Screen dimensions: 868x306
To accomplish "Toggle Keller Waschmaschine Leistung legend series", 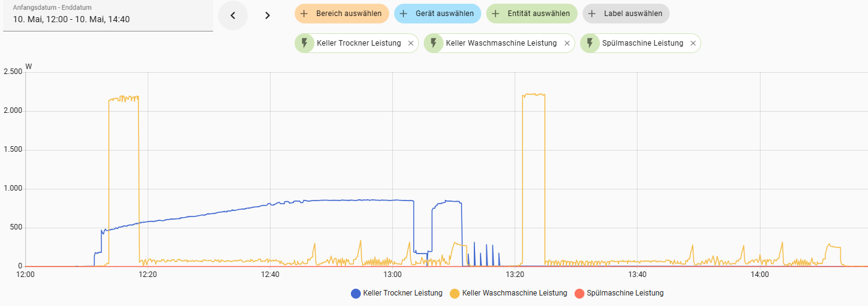I will coord(508,293).
